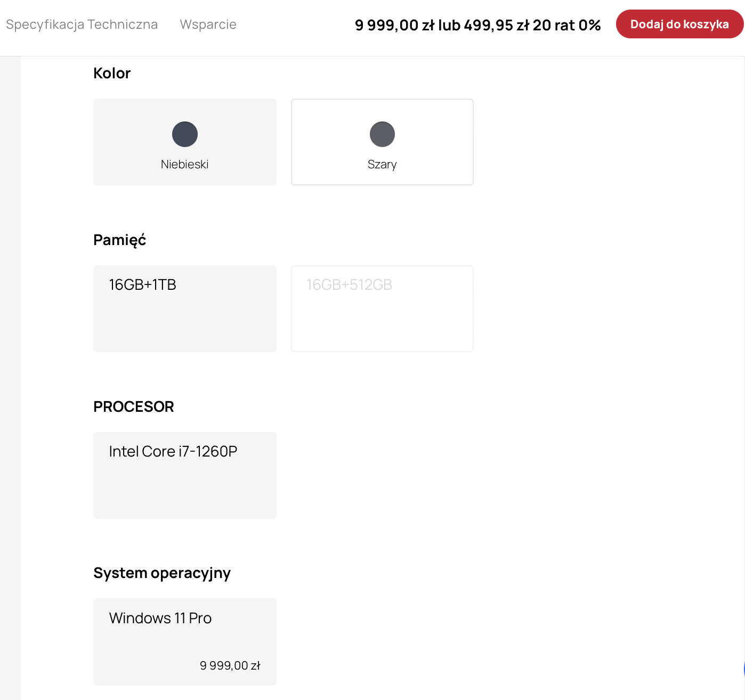Choose the 16GB+1TB memory option
This screenshot has height=700, width=745.
click(185, 308)
